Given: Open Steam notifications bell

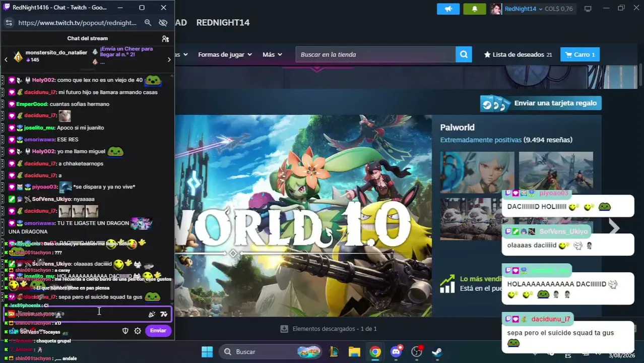Looking at the screenshot, I should click(x=474, y=9).
